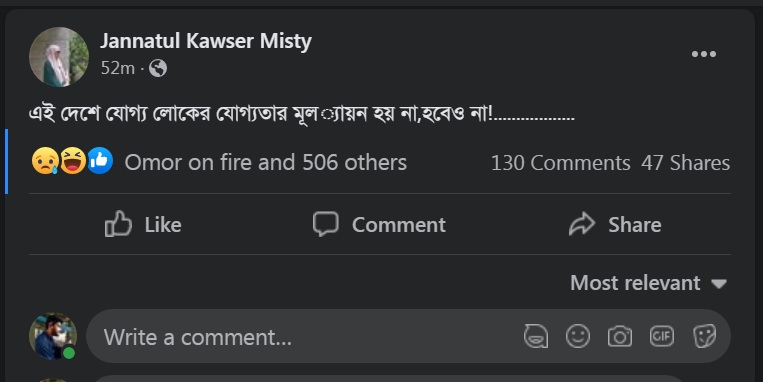Click the Comment button

(379, 224)
